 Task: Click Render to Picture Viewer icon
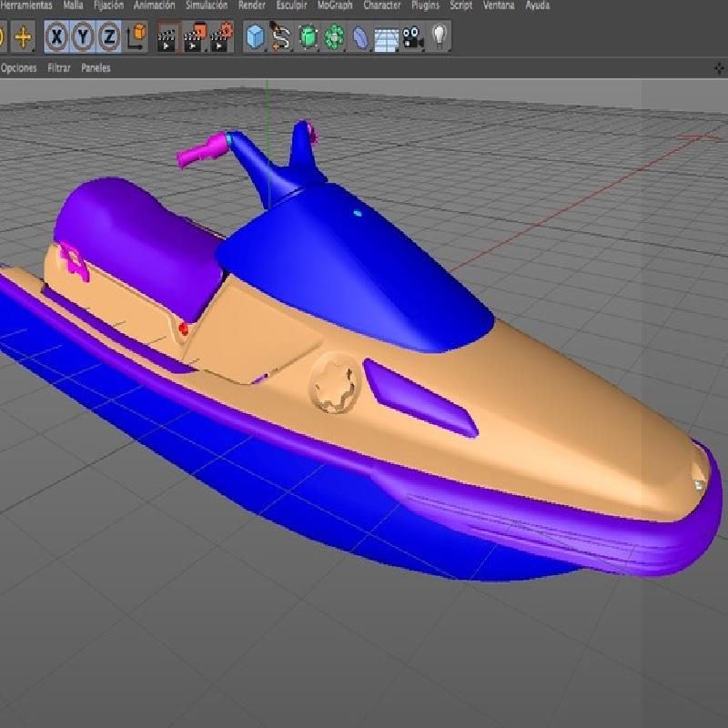tap(194, 37)
